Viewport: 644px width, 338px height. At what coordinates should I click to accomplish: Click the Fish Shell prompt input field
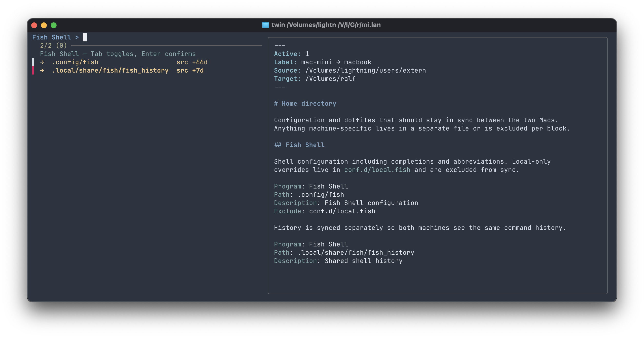click(147, 38)
